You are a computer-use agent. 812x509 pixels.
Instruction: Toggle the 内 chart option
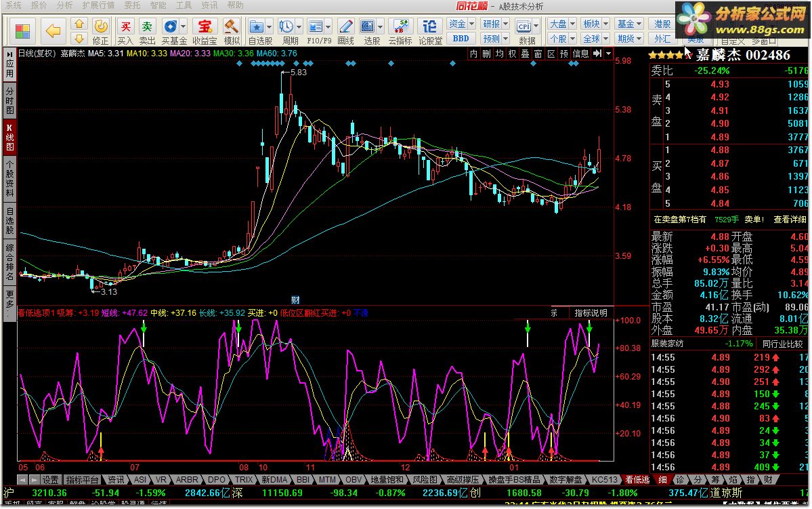(474, 54)
